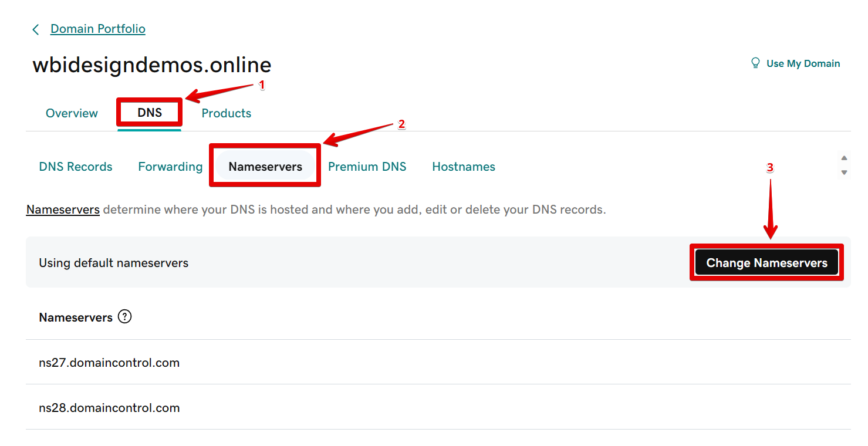Click the Nameservers help question mark icon
The height and width of the screenshot is (446, 868).
coord(124,317)
